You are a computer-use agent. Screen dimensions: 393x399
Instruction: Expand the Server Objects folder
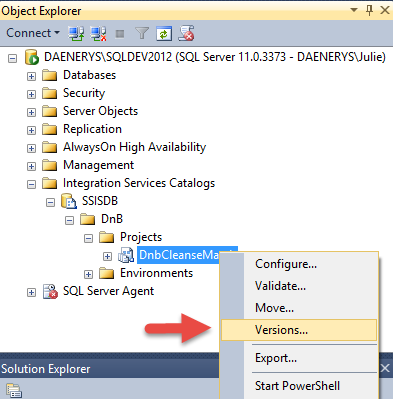(31, 112)
